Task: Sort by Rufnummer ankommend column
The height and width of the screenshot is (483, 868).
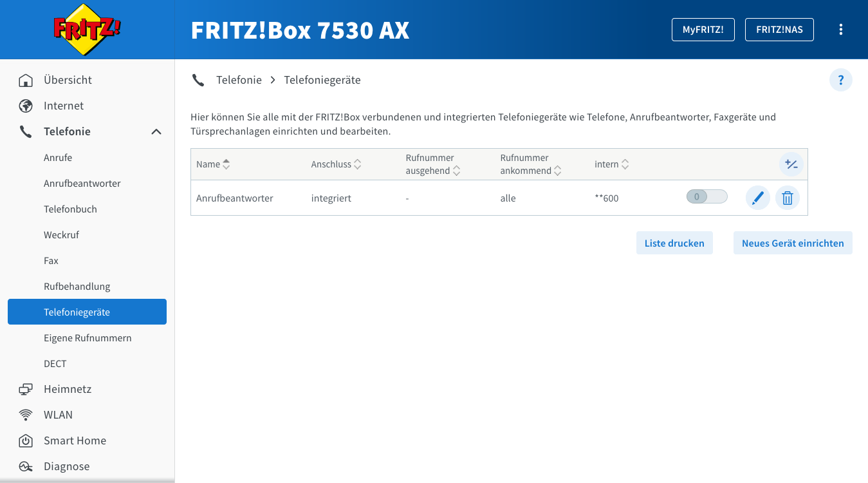Action: 531,164
